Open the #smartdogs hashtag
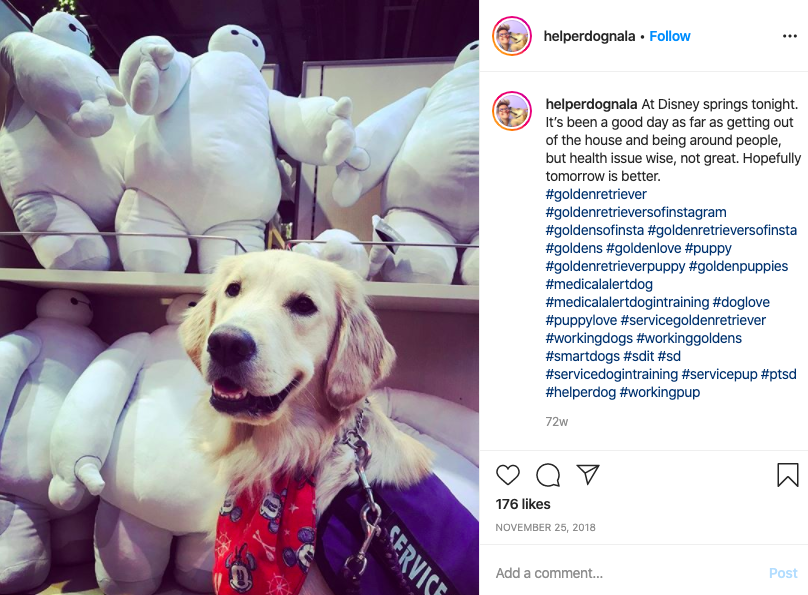 click(x=582, y=356)
